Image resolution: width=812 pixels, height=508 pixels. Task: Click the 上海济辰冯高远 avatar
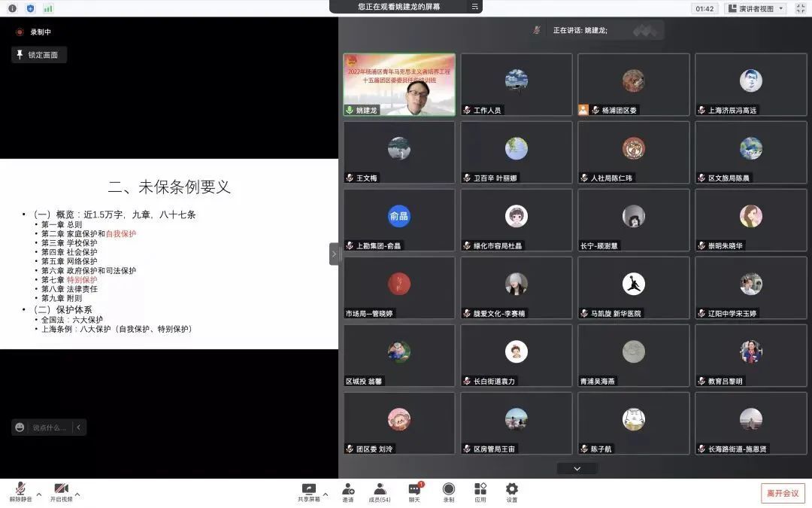[751, 81]
